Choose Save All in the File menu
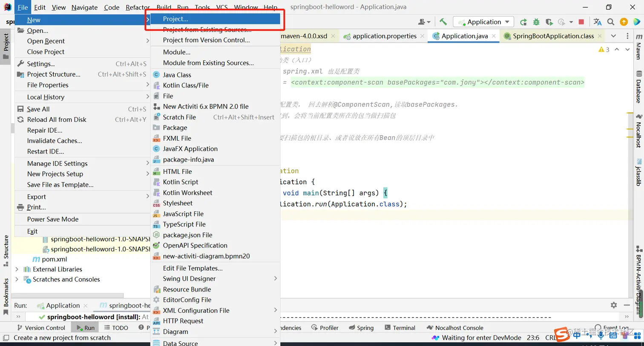The width and height of the screenshot is (644, 346). pyautogui.click(x=82, y=109)
